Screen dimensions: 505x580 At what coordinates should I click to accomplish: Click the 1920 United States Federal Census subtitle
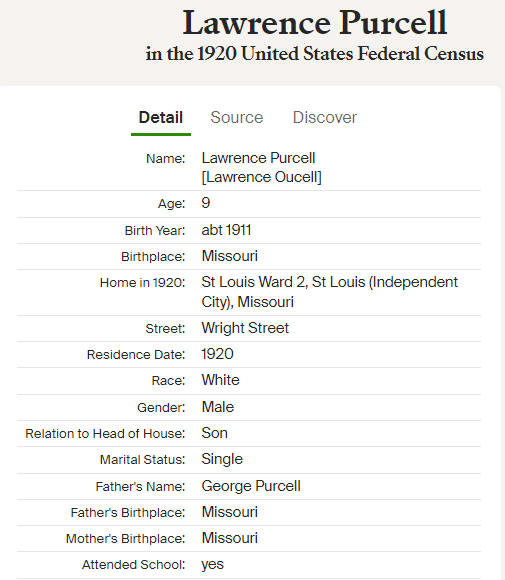(x=314, y=54)
